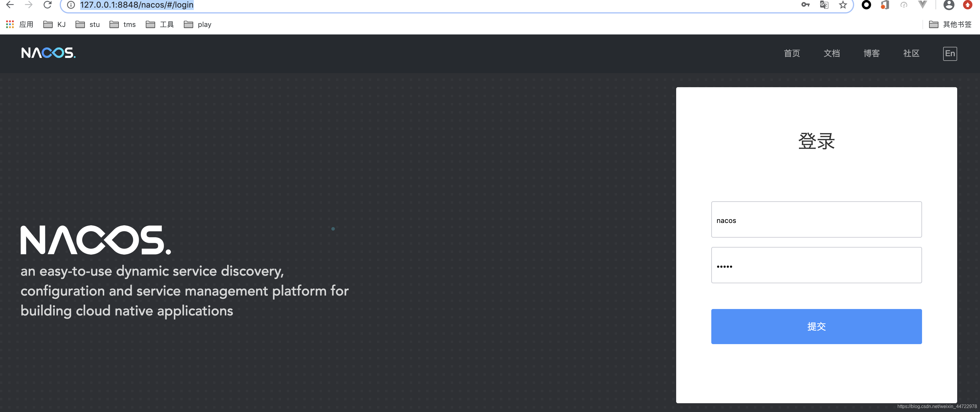Open the 文档 navigation item
Image resolution: width=980 pixels, height=412 pixels.
832,53
